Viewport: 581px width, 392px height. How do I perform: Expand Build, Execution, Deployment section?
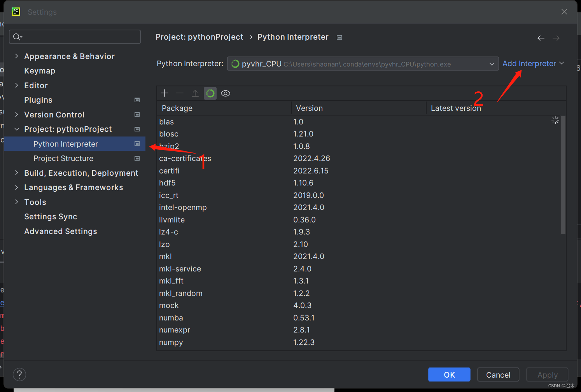point(16,173)
